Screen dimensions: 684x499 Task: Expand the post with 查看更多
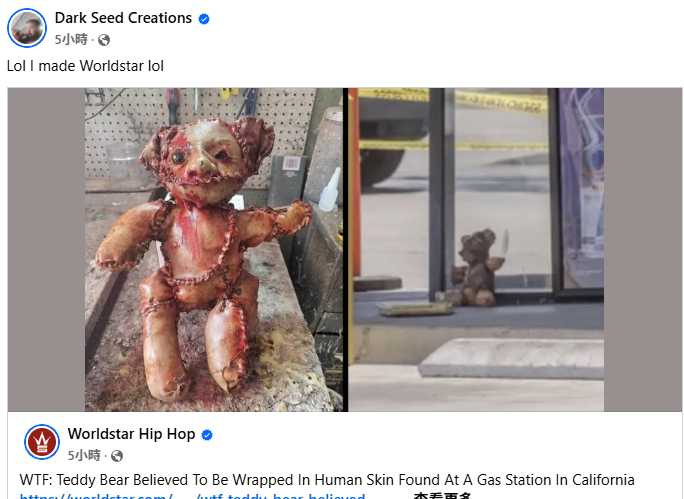442,496
